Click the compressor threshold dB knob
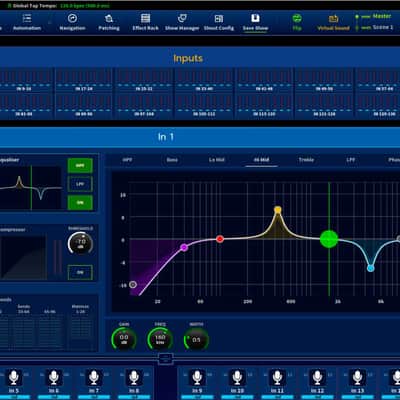400x400 pixels. click(x=80, y=243)
